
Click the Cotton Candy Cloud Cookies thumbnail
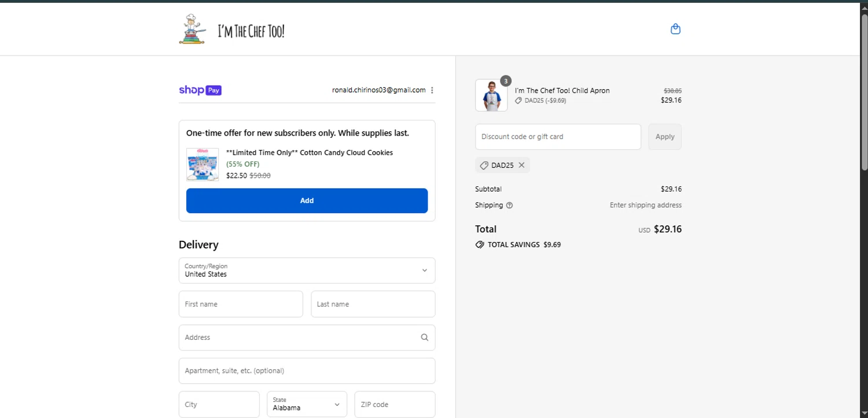(203, 164)
